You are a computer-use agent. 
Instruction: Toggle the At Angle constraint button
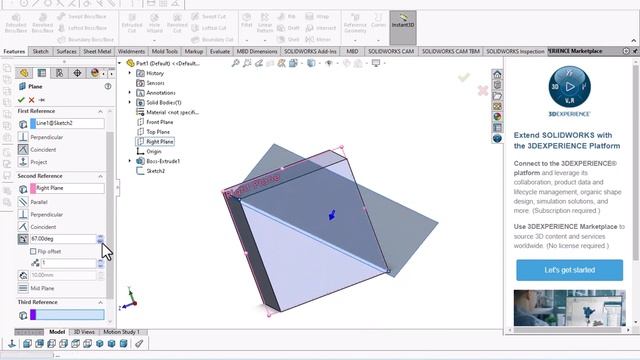pos(23,239)
